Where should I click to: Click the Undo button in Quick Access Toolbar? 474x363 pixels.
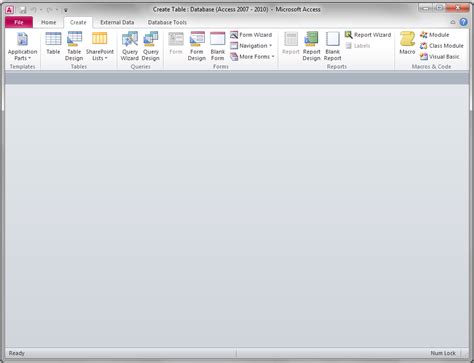(x=34, y=10)
